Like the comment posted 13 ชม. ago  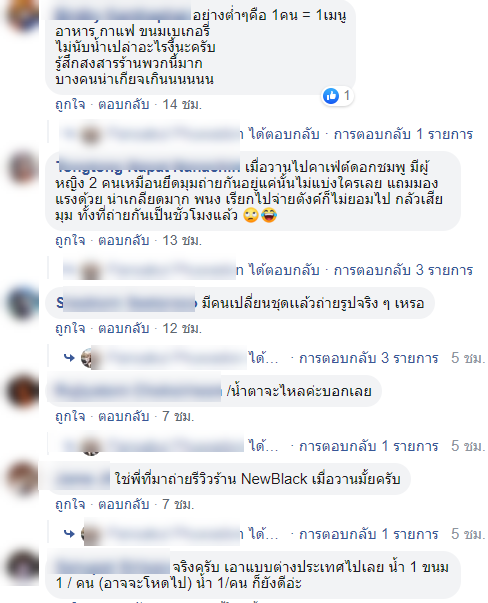(x=70, y=240)
